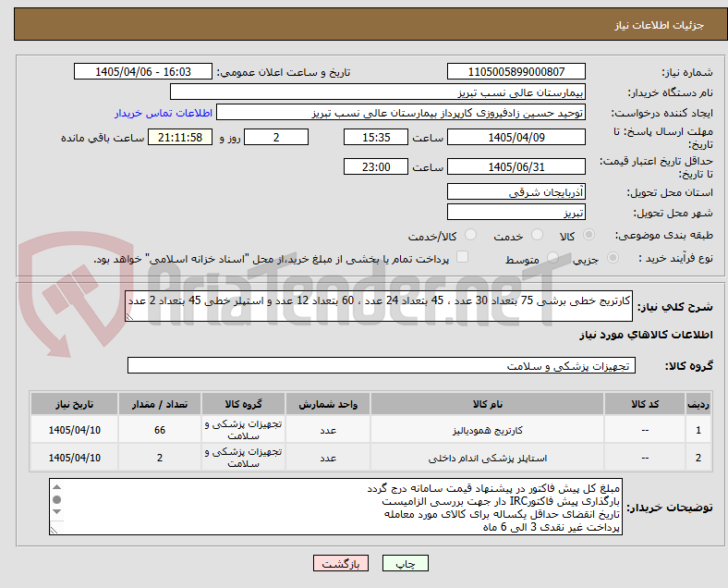
Task: Select the جزیی purchase type radio
Action: pos(613,258)
